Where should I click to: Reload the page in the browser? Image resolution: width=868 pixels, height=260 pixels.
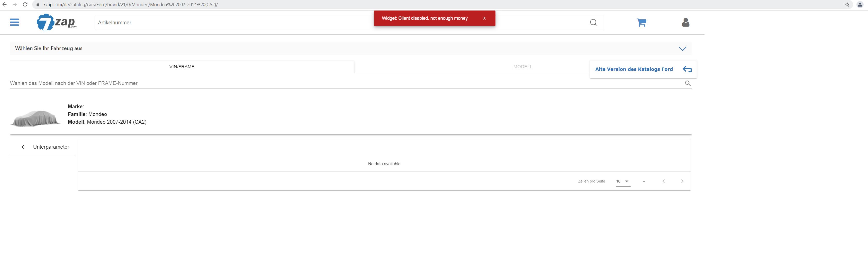click(x=25, y=5)
